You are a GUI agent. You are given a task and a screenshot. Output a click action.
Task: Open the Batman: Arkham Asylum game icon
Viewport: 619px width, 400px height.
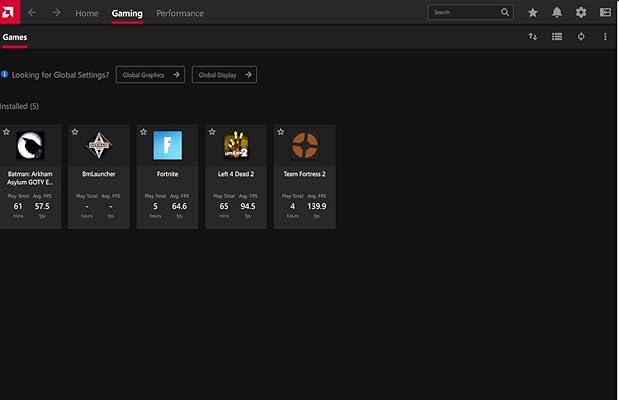[x=30, y=145]
